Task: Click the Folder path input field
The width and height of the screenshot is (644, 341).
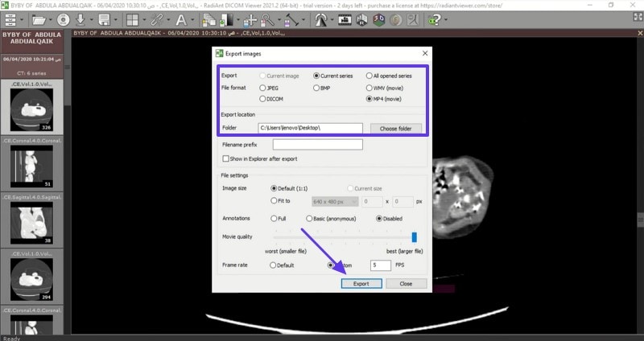Action: click(x=310, y=128)
